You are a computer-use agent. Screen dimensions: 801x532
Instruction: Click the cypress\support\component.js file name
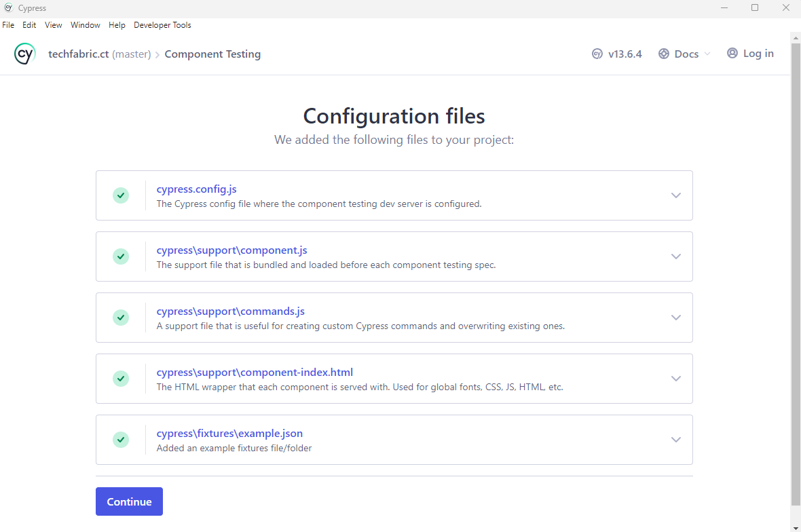pos(231,250)
